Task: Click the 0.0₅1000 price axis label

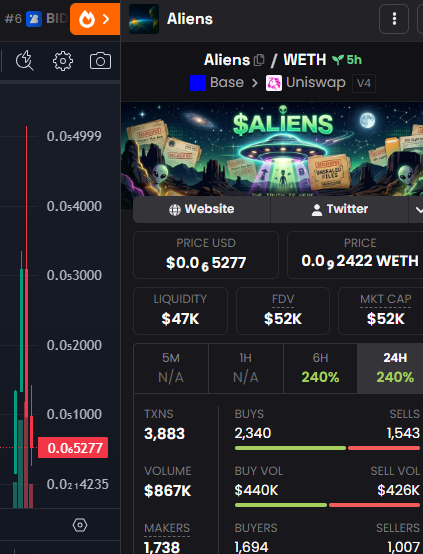Action: pyautogui.click(x=74, y=414)
